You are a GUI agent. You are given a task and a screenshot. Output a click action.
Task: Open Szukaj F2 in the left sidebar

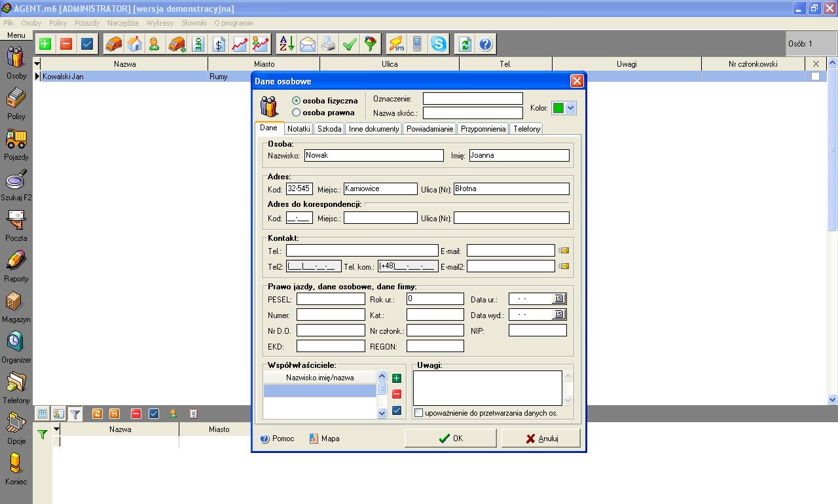16,185
